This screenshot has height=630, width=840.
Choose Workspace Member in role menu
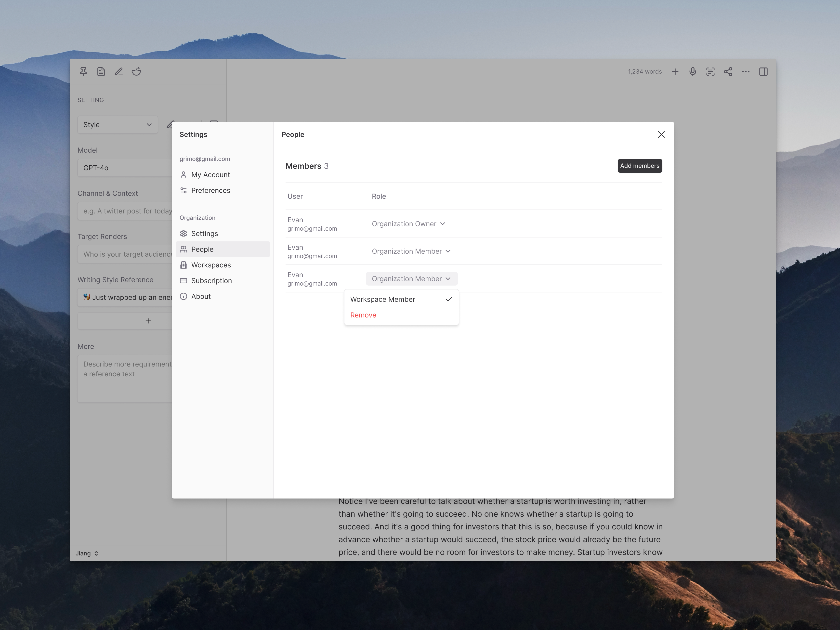pyautogui.click(x=401, y=299)
